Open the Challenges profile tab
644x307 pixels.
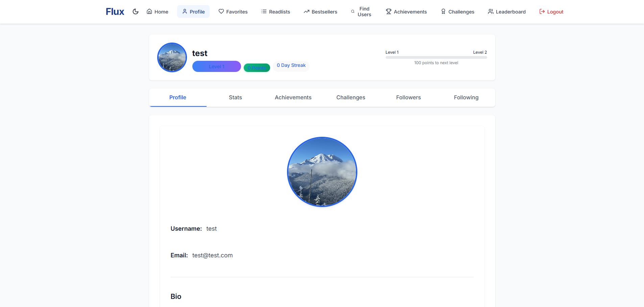351,97
